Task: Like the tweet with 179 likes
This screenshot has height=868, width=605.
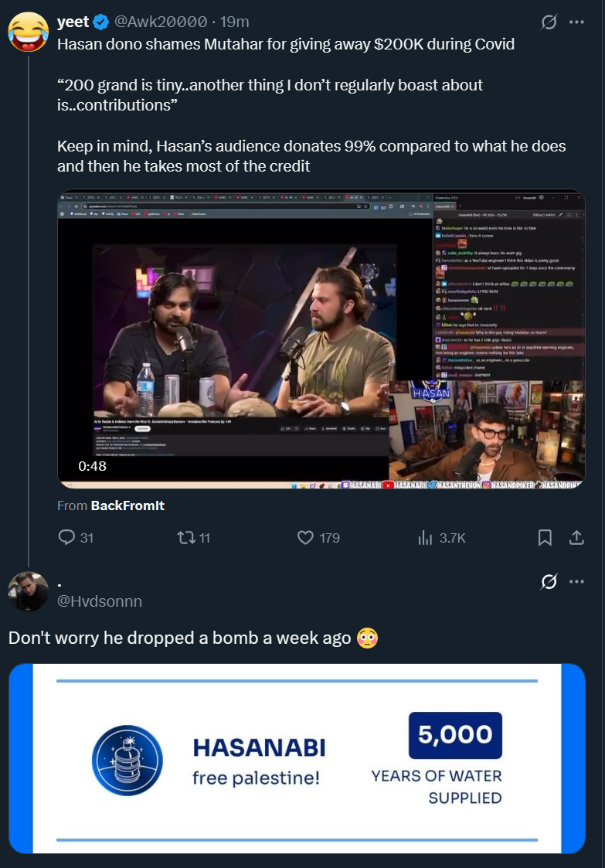Action: click(x=305, y=537)
